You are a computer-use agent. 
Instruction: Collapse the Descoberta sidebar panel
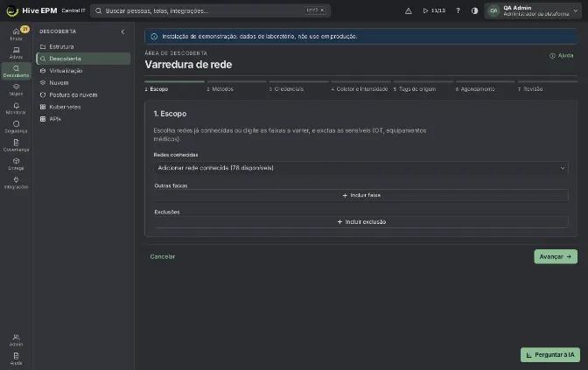coord(122,31)
